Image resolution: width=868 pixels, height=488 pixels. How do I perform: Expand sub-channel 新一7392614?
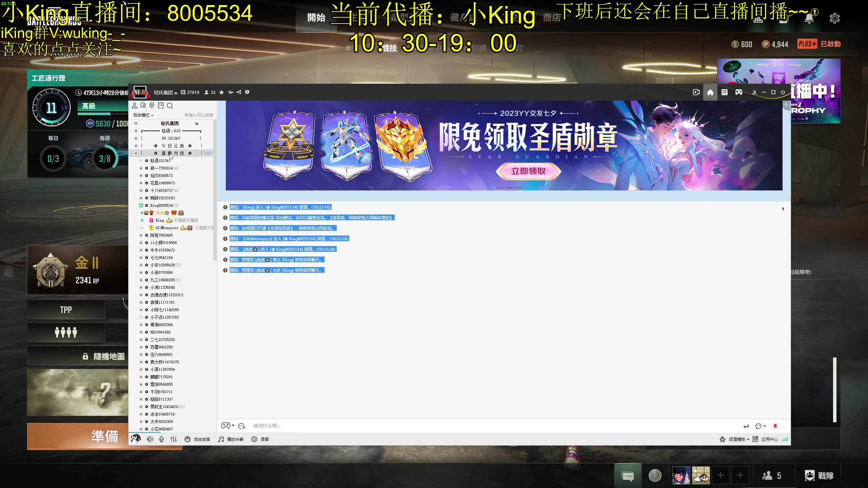click(x=164, y=168)
